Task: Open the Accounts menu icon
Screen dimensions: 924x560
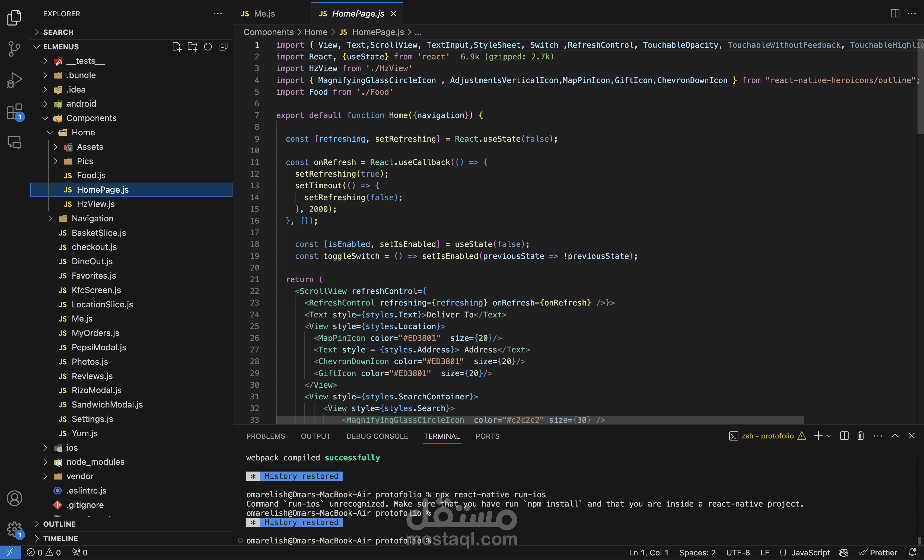Action: (14, 498)
